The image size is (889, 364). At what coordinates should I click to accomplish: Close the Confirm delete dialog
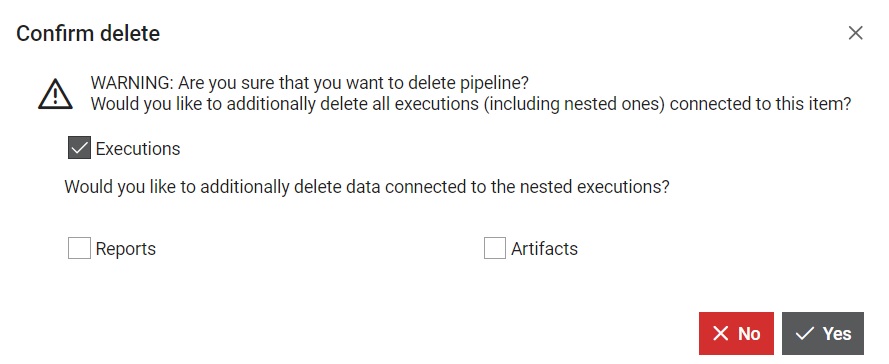[855, 33]
